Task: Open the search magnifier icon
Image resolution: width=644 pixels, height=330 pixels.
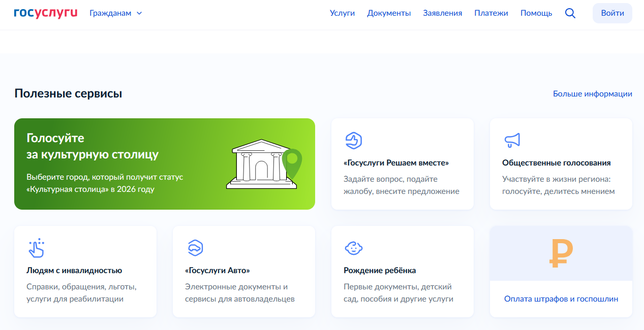Action: click(570, 14)
